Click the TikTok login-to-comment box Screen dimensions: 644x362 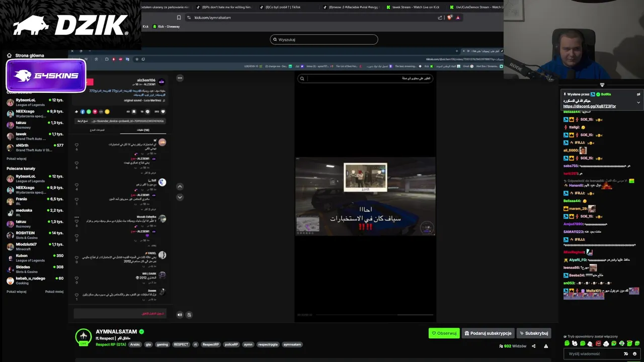point(120,313)
